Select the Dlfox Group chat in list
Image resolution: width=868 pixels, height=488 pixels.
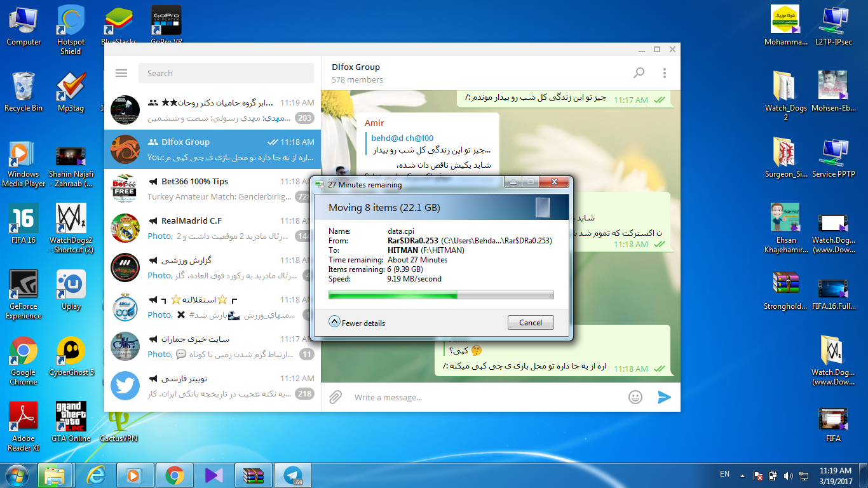click(213, 149)
